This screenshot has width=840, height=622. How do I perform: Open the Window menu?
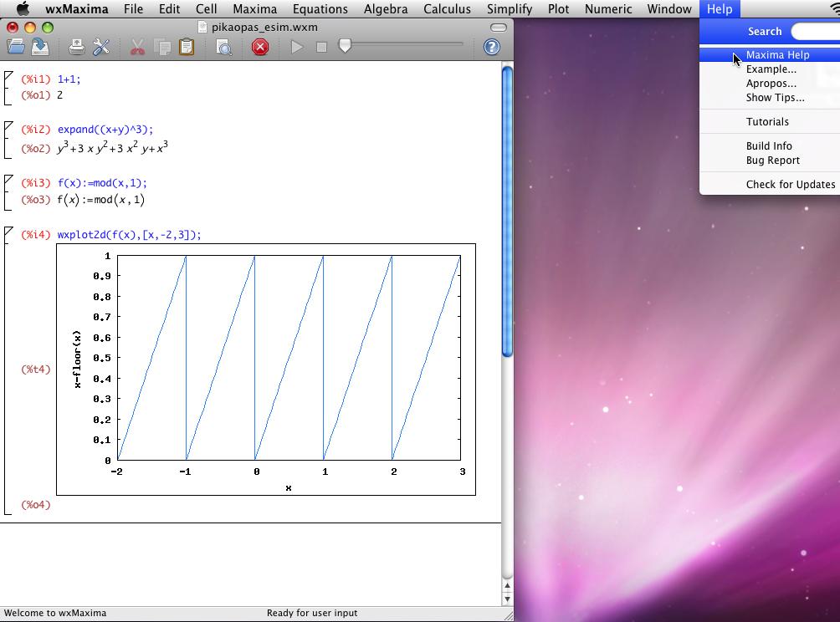[x=669, y=9]
